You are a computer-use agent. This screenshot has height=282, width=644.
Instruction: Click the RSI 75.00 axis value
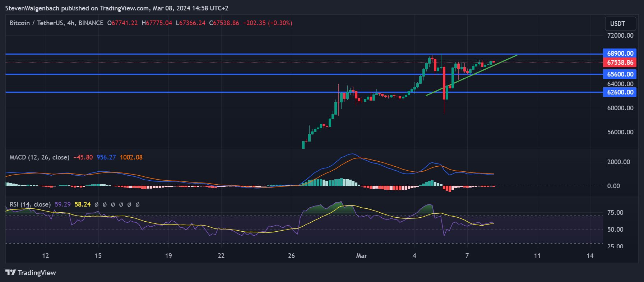click(615, 213)
